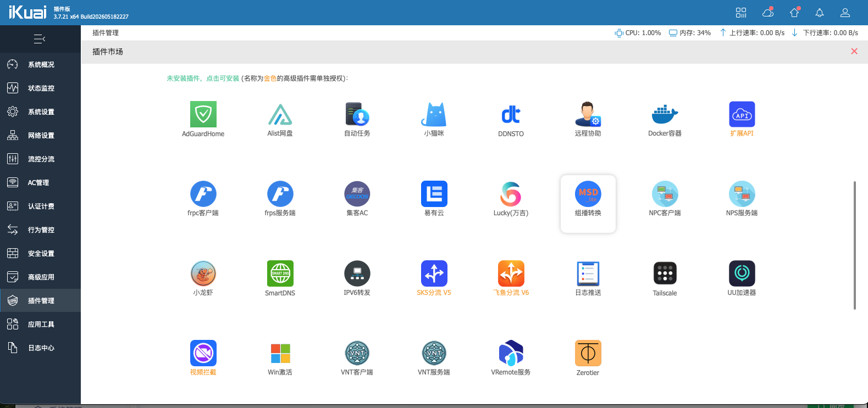Viewport: 868px width, 408px height.
Task: Open 系统设置 sidebar menu
Action: tap(40, 112)
